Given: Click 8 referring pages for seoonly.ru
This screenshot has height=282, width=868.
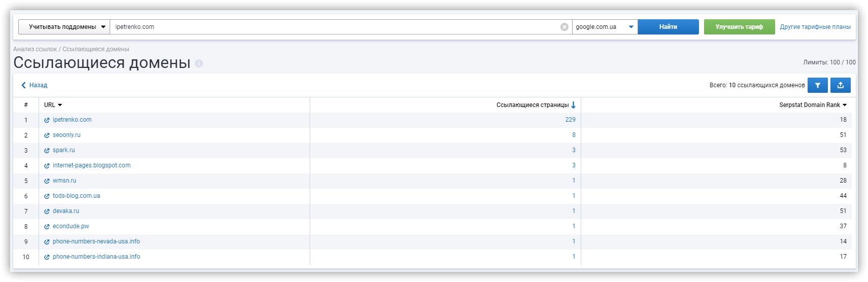Looking at the screenshot, I should (574, 135).
